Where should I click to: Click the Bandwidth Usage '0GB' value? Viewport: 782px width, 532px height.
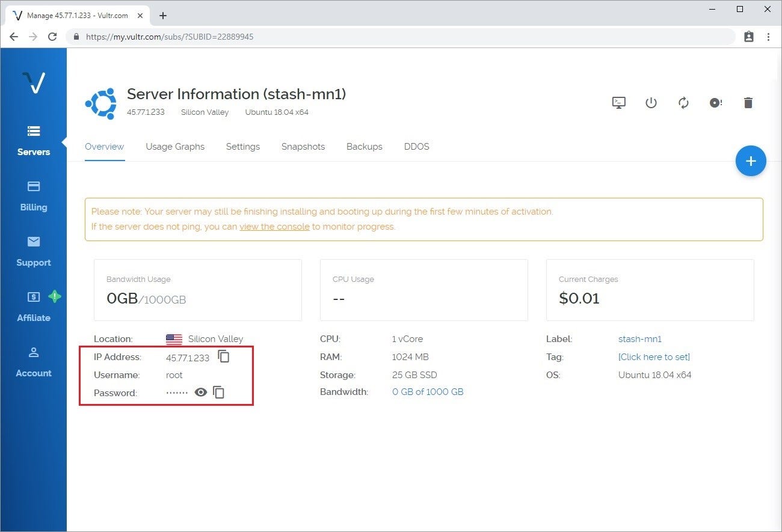pyautogui.click(x=123, y=298)
